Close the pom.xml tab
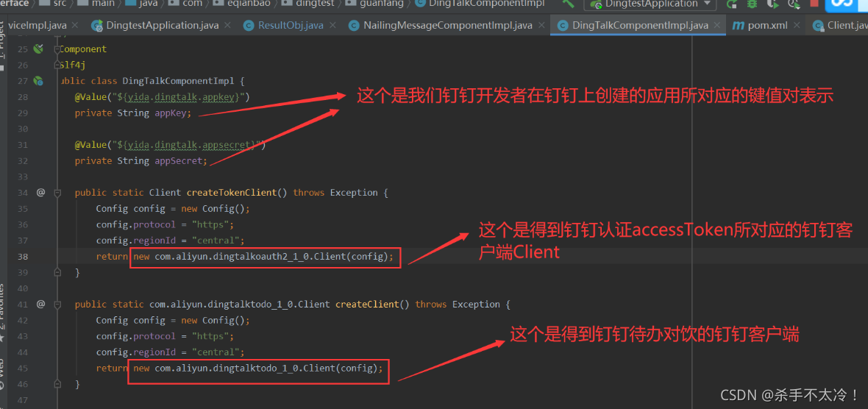This screenshot has width=868, height=409. coord(796,26)
